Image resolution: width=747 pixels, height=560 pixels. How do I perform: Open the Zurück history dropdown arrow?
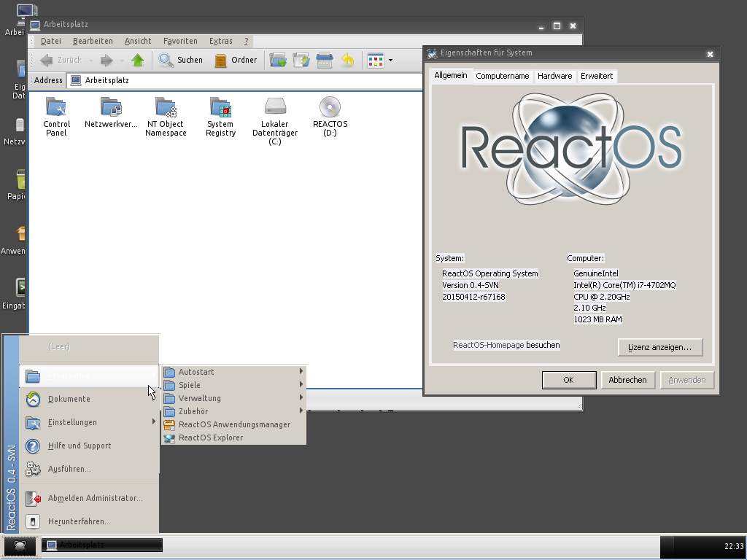pyautogui.click(x=90, y=61)
